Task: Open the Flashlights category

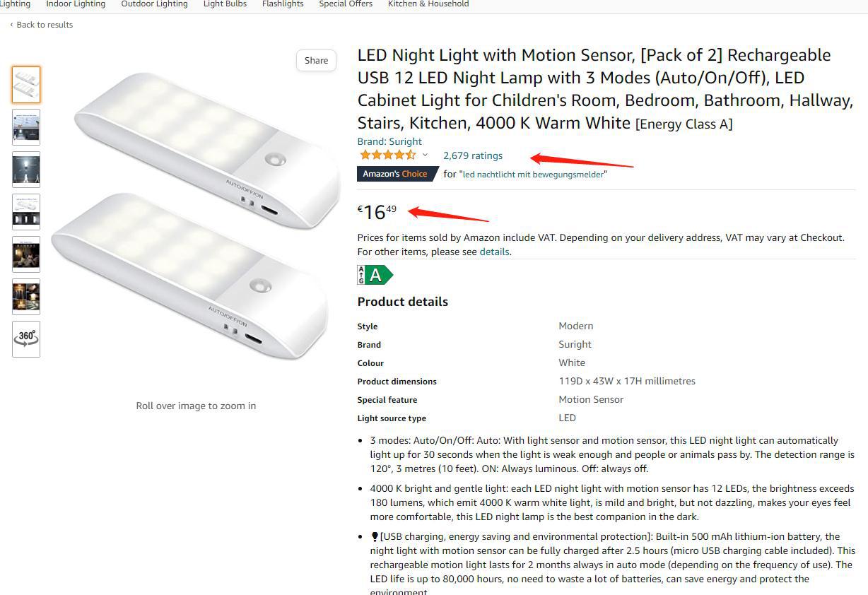Action: 283,4
